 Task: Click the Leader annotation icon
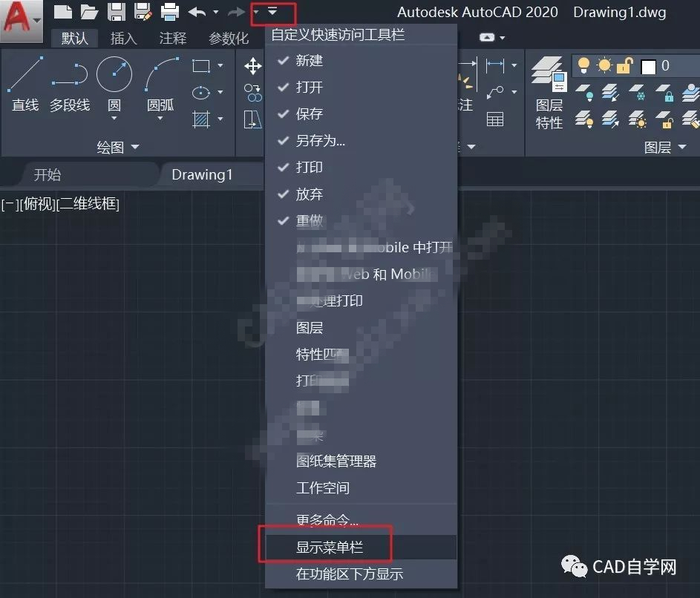pos(494,92)
